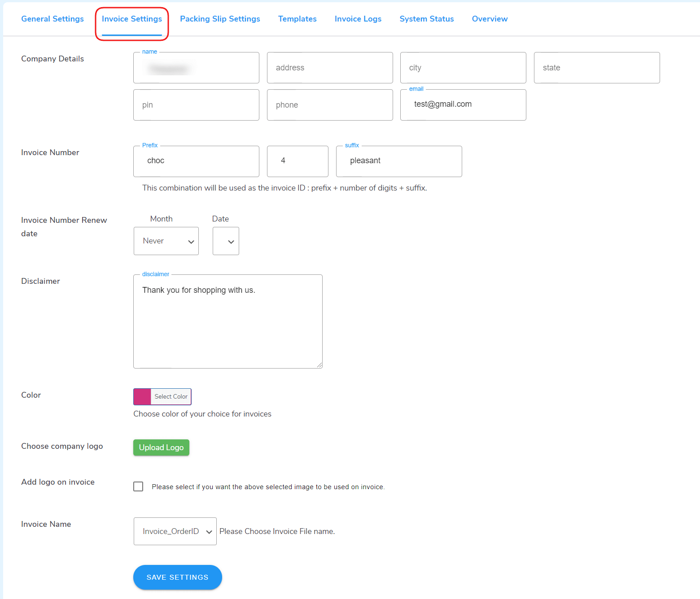Click the suffix field showing pleasant
Screen dimensions: 700x599
(398, 161)
